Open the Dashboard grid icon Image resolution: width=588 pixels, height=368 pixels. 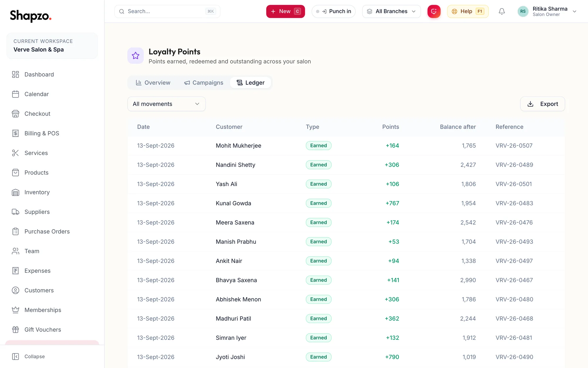16,74
